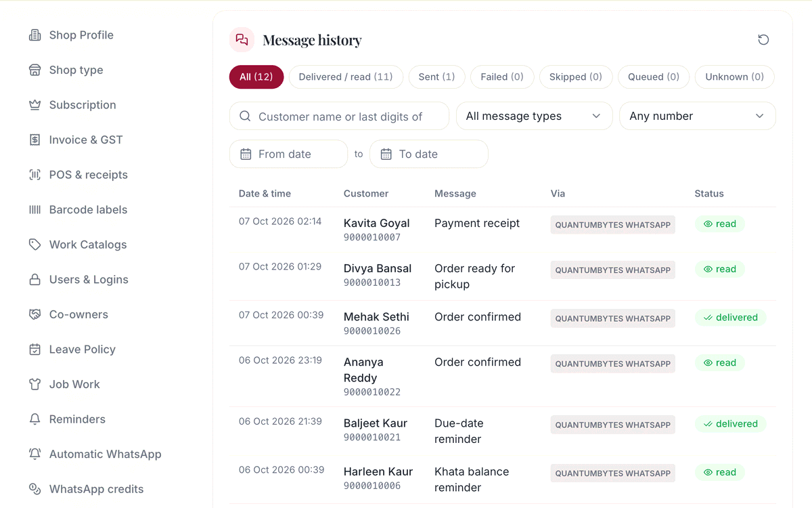Click the Co-owners handshake icon

[35, 314]
